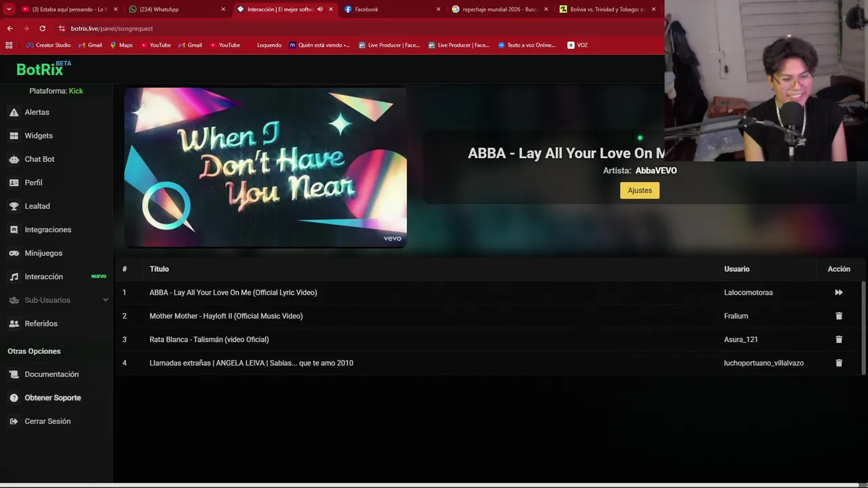Image resolution: width=868 pixels, height=488 pixels.
Task: Click username Asura_121
Action: point(741,340)
